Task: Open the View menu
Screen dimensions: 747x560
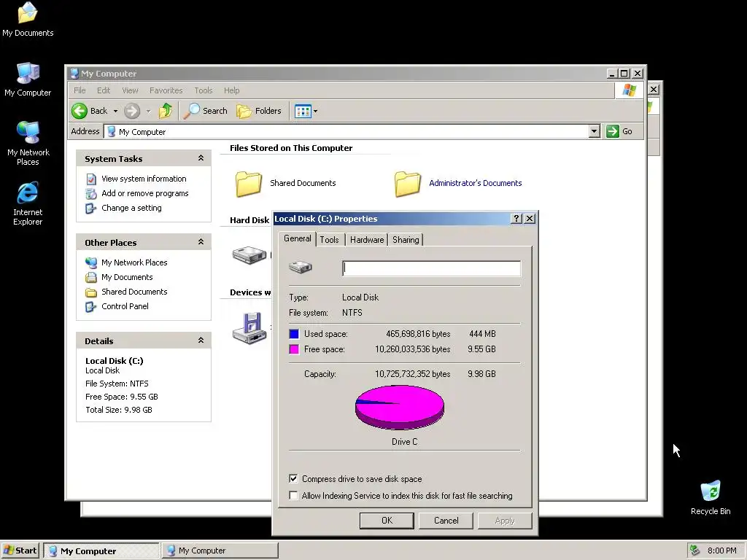Action: pyautogui.click(x=130, y=90)
